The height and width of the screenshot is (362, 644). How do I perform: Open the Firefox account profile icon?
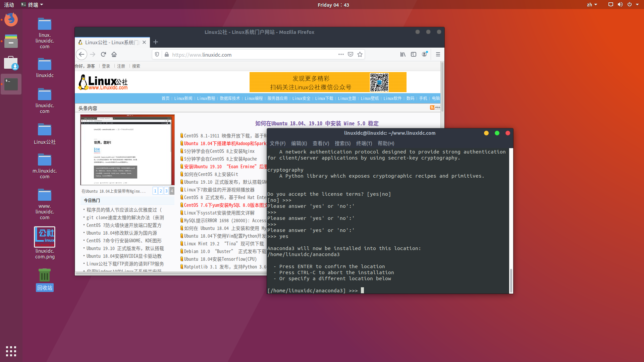pos(424,54)
